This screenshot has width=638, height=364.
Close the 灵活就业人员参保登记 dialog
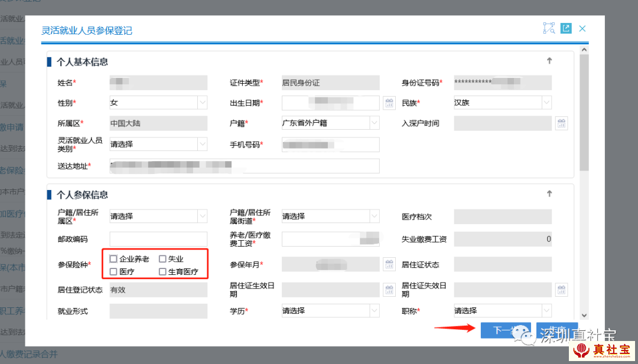582,28
